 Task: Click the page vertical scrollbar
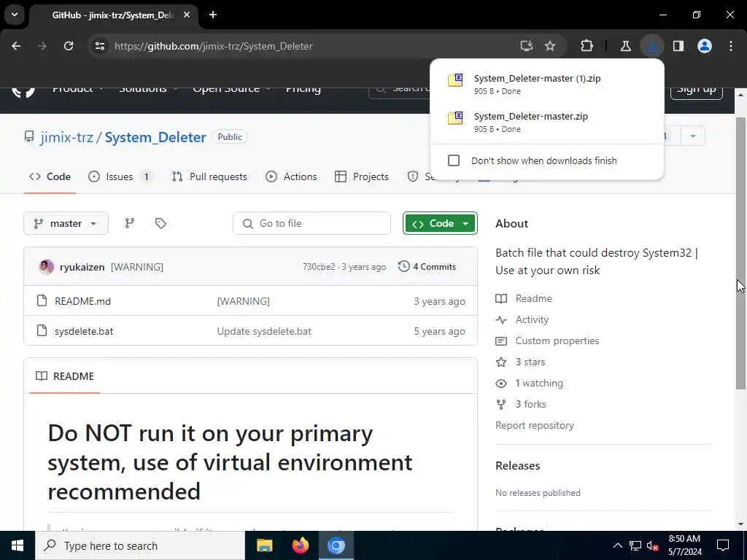741,252
